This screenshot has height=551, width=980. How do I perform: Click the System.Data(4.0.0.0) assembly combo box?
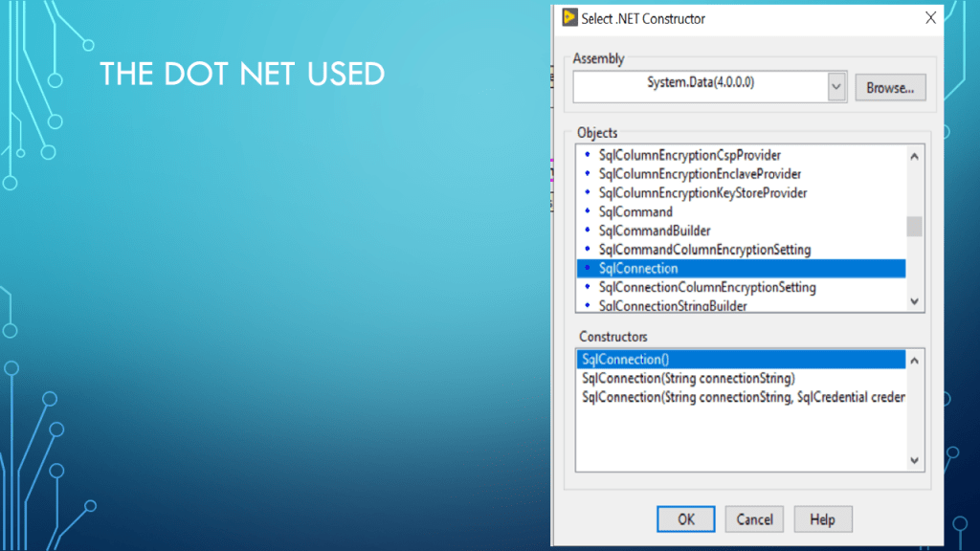pyautogui.click(x=700, y=86)
